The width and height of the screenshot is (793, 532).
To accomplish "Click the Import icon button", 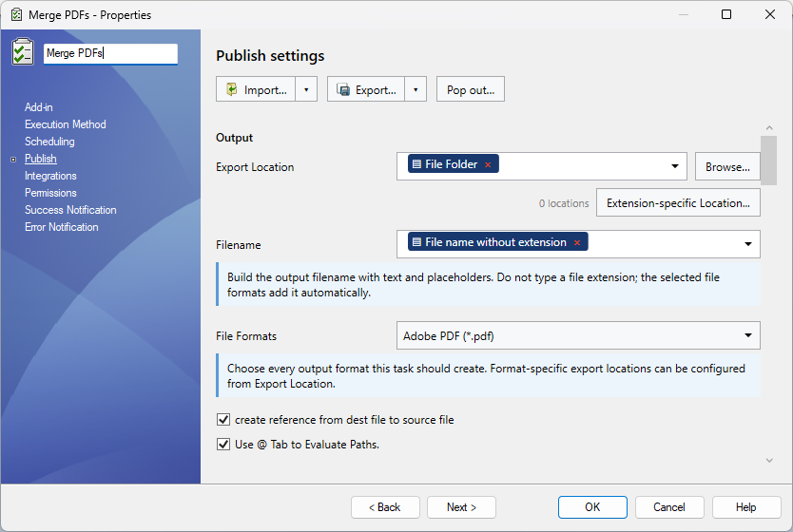I will pyautogui.click(x=256, y=89).
